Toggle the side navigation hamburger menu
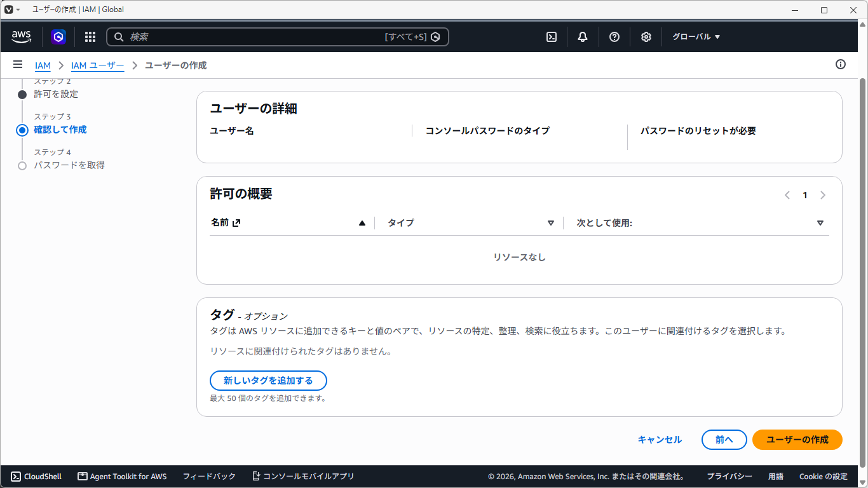This screenshot has width=868, height=488. (x=18, y=65)
